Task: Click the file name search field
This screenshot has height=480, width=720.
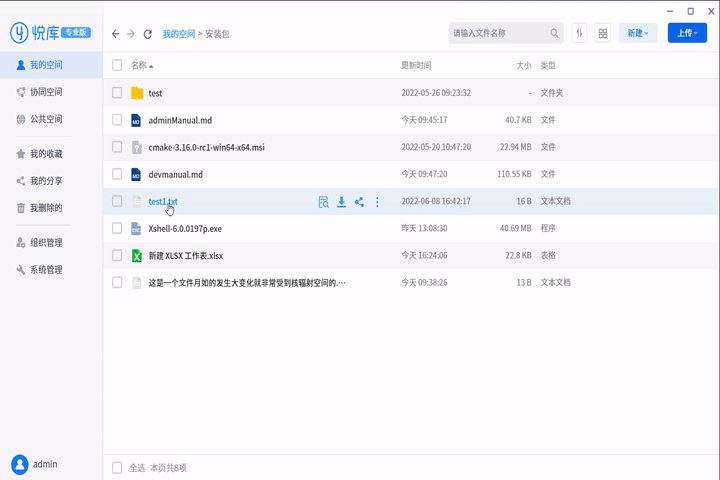Action: click(x=498, y=33)
